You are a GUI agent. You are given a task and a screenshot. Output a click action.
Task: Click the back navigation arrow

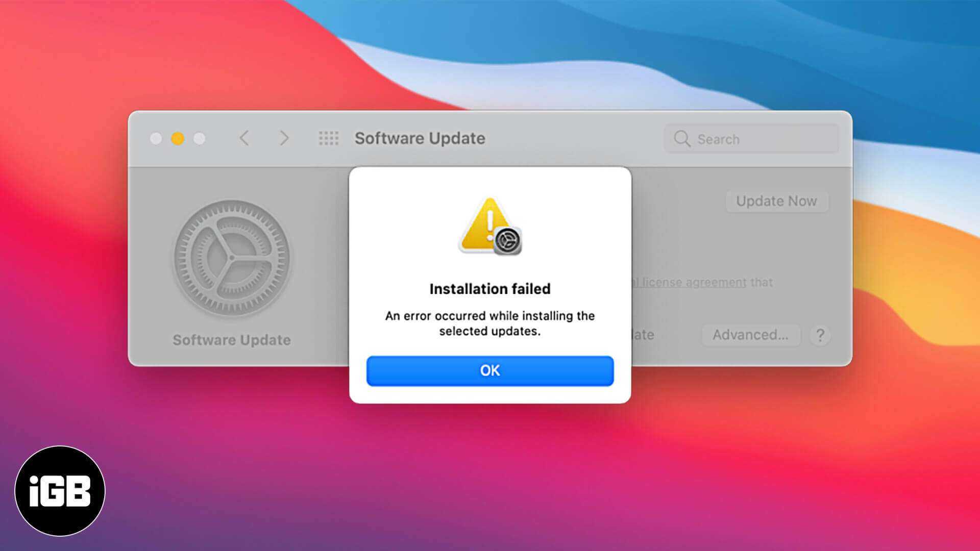tap(243, 138)
